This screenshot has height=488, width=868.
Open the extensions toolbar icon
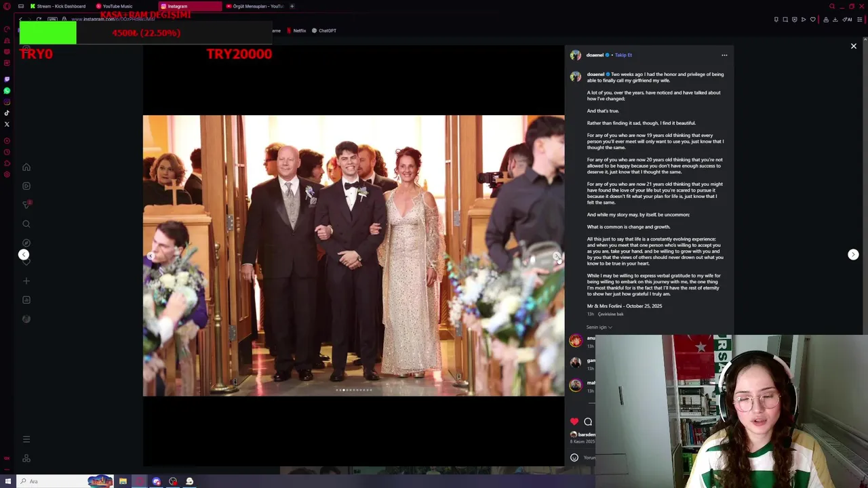click(825, 20)
